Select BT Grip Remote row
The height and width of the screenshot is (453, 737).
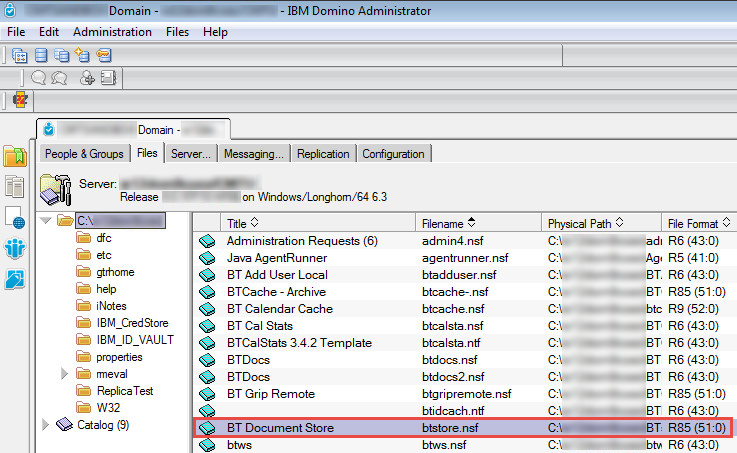[x=464, y=394]
